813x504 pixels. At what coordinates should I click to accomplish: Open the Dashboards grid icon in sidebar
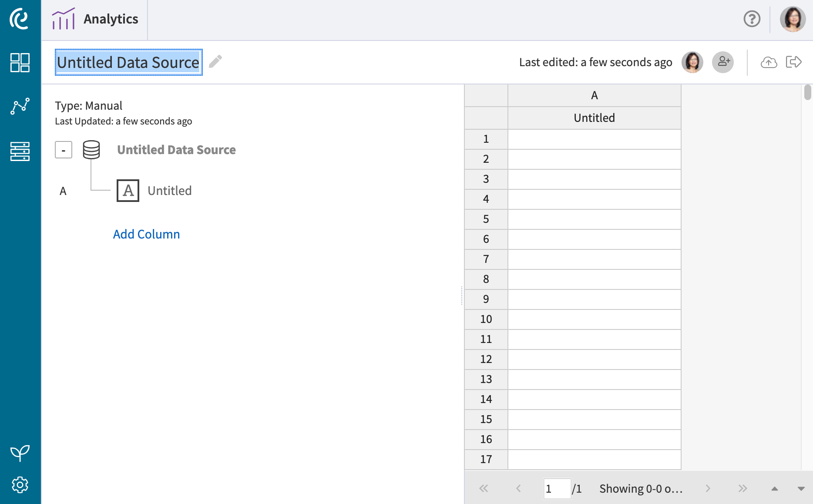pos(20,63)
